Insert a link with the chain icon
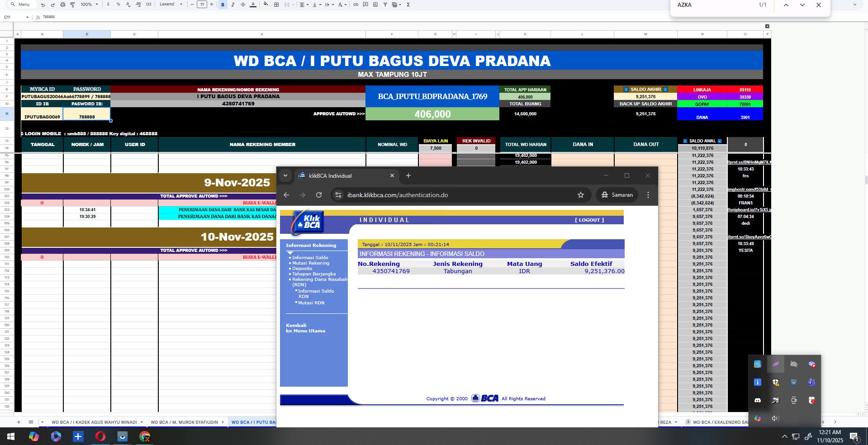 (x=356, y=5)
